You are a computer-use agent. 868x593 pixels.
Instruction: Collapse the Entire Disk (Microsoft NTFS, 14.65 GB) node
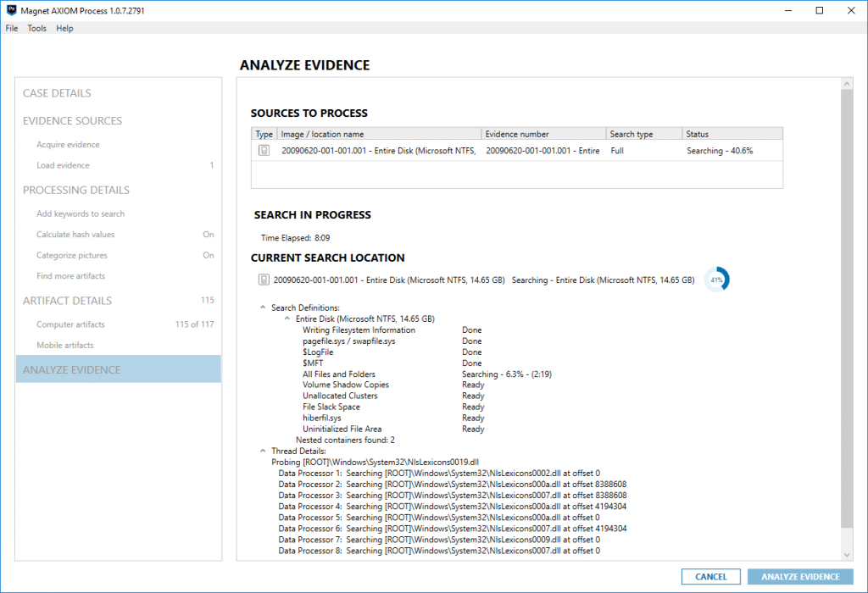click(287, 319)
